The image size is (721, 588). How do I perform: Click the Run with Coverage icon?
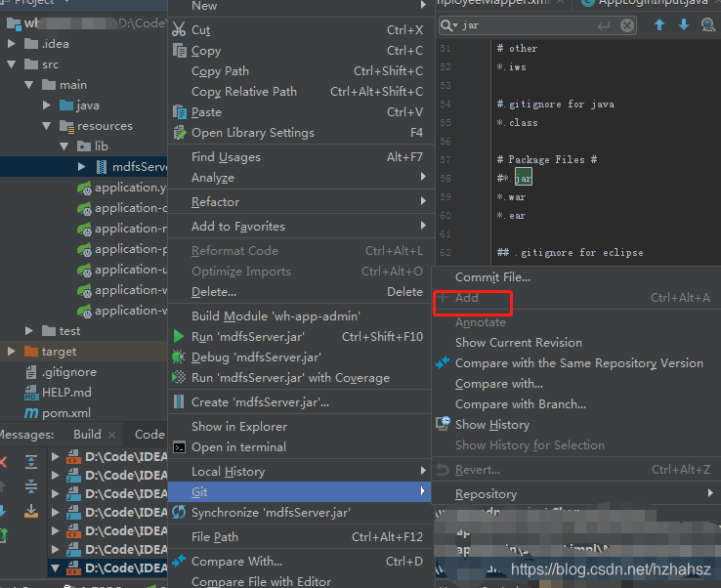pyautogui.click(x=179, y=377)
